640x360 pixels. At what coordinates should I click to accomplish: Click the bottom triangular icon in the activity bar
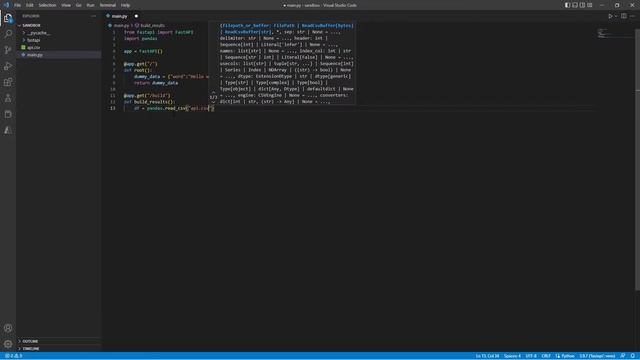coord(8,131)
